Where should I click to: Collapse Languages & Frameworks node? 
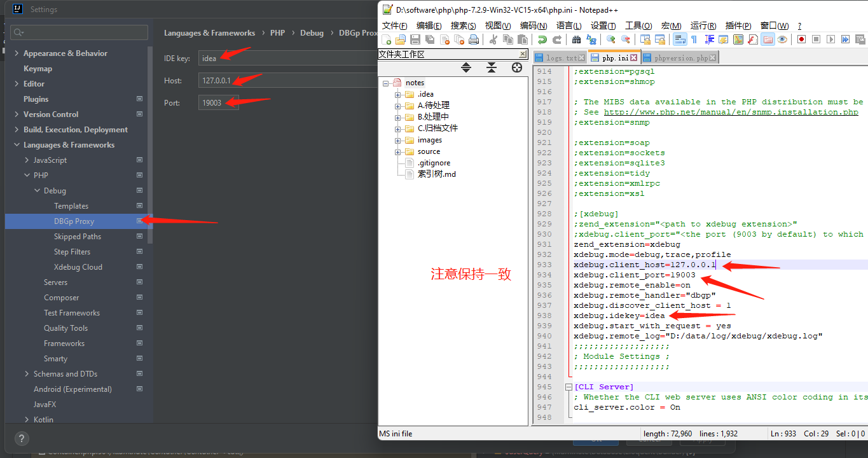pyautogui.click(x=17, y=145)
